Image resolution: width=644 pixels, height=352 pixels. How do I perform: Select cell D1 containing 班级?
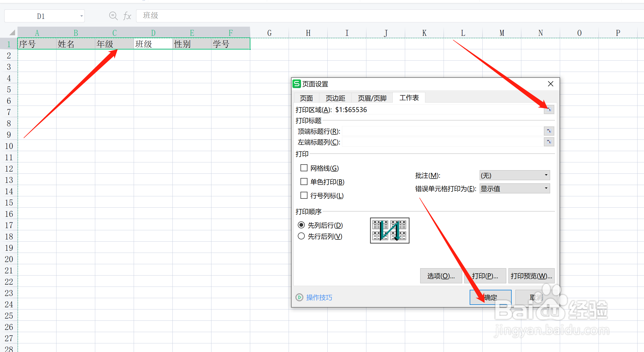(153, 44)
